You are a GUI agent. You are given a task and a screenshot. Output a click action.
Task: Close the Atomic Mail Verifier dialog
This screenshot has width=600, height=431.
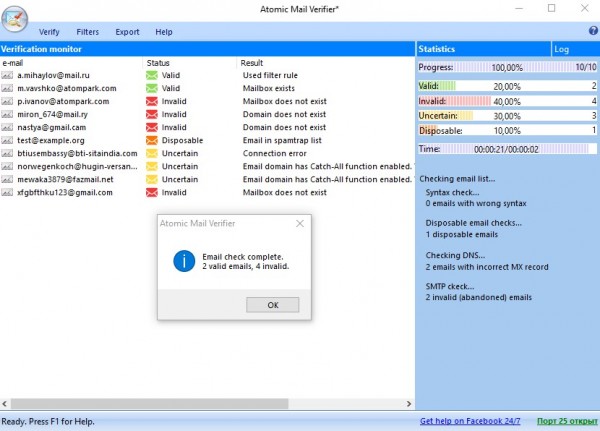click(x=300, y=224)
